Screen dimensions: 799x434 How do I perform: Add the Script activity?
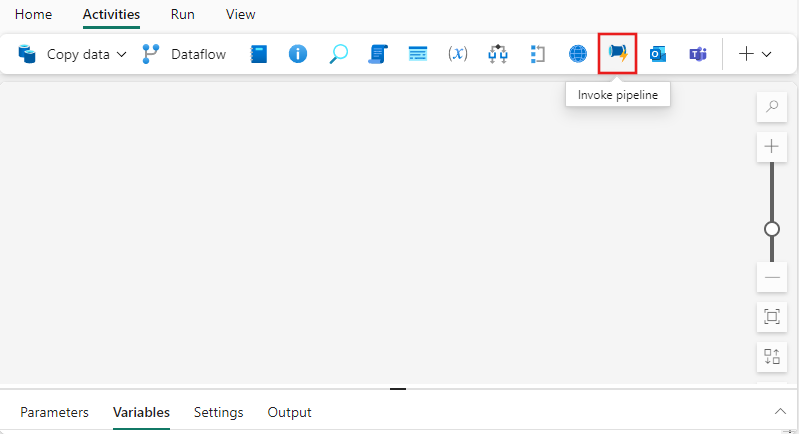click(378, 54)
